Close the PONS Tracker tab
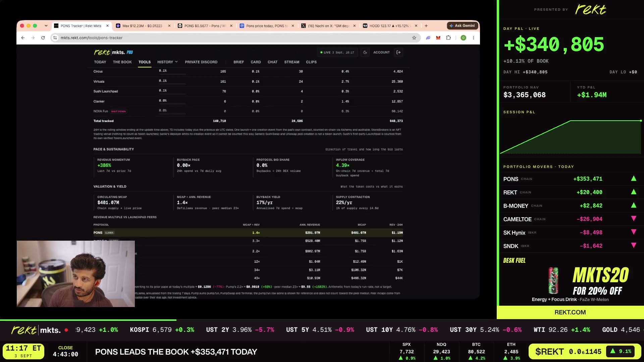This screenshot has height=362, width=644. 107,26
